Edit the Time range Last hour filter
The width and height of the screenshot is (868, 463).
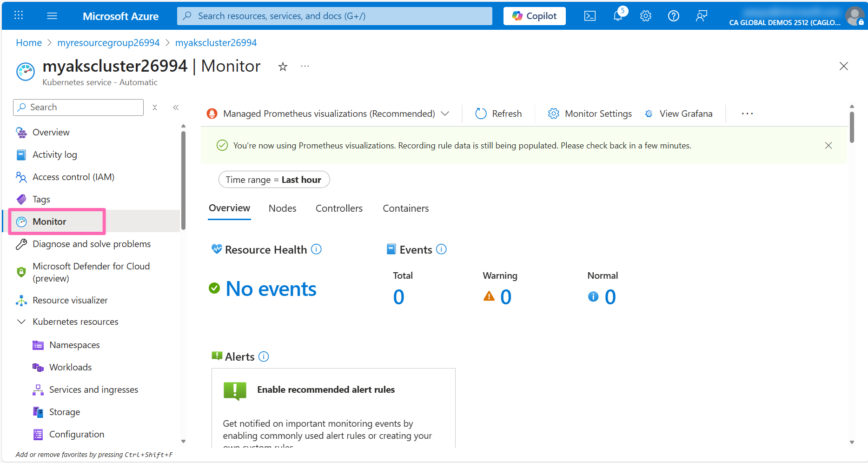coord(274,179)
